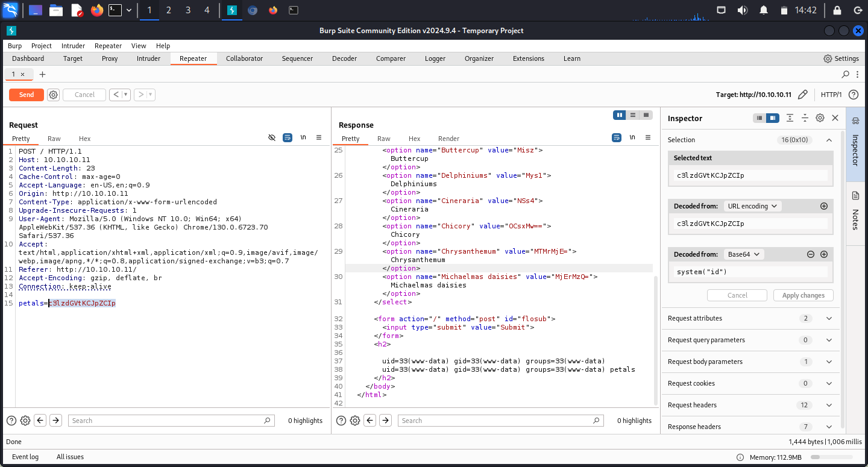Open Repeater options kebab menu

pos(858,74)
